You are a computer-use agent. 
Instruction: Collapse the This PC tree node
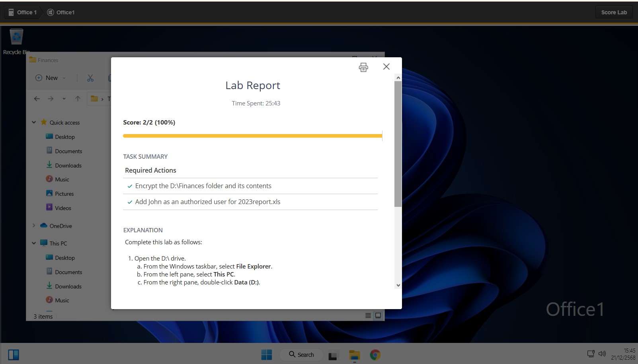click(34, 243)
